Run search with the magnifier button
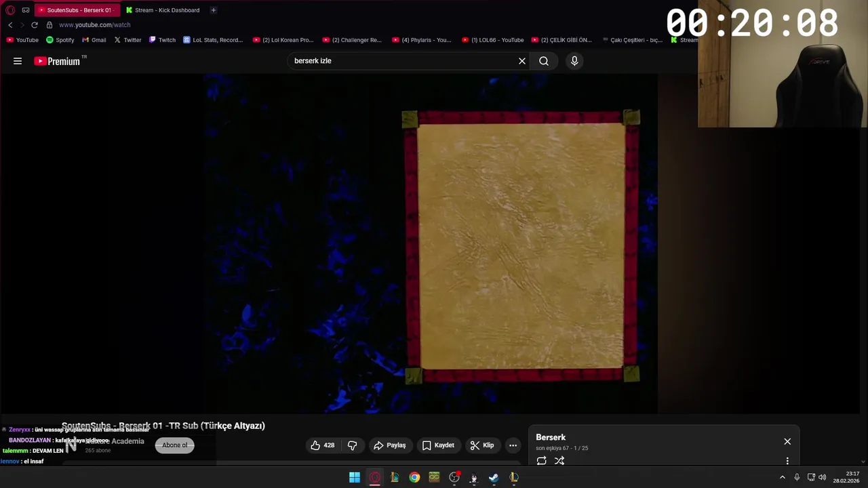Screen dimensions: 868x488 click(544, 61)
